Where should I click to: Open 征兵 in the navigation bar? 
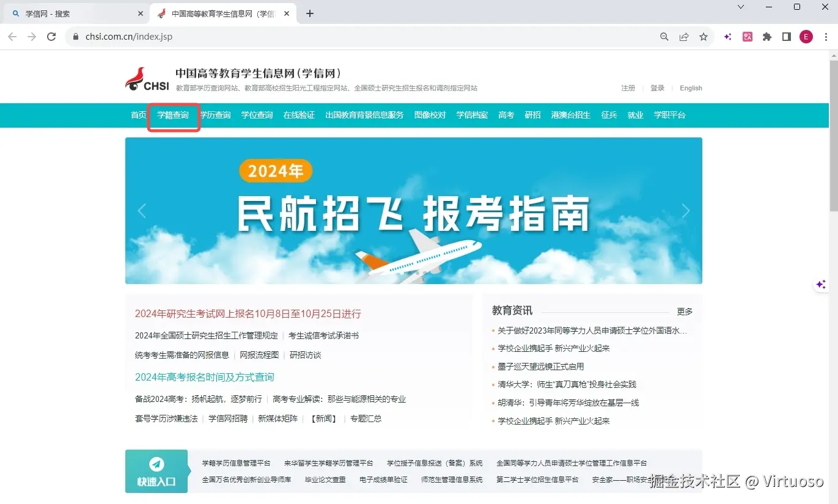coord(609,115)
